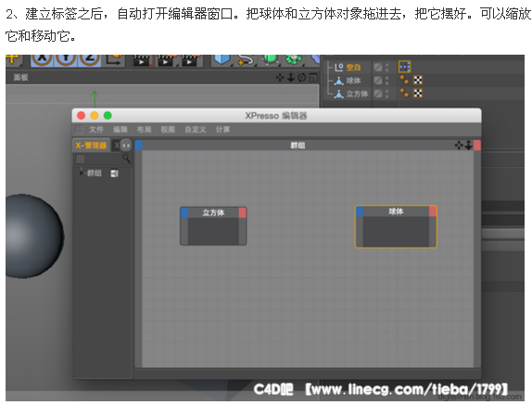Click the 立方体 node red output port

(x=242, y=212)
